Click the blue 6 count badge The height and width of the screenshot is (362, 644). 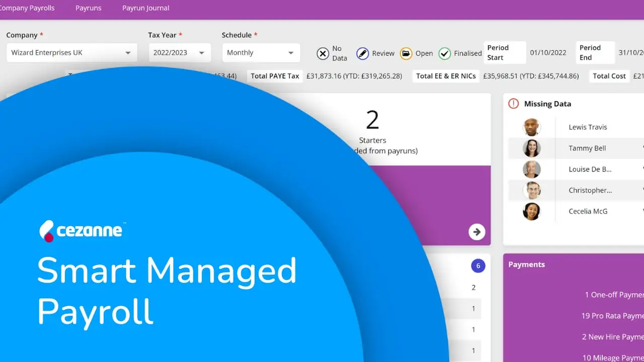478,266
